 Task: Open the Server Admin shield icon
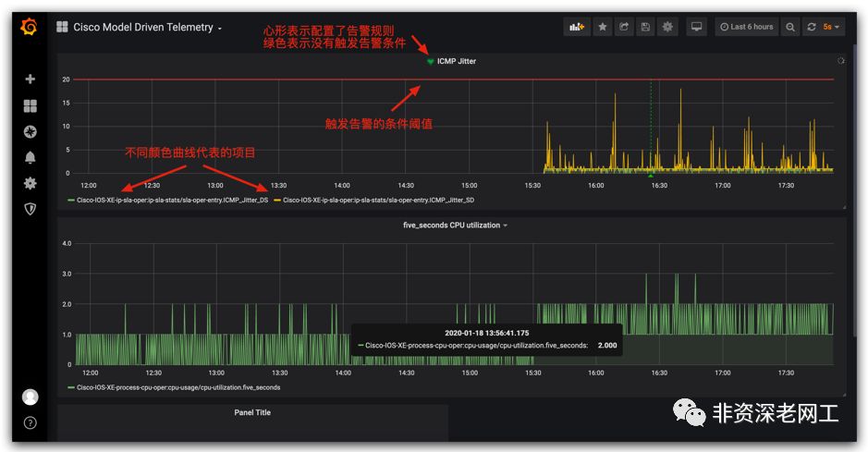pos(31,209)
